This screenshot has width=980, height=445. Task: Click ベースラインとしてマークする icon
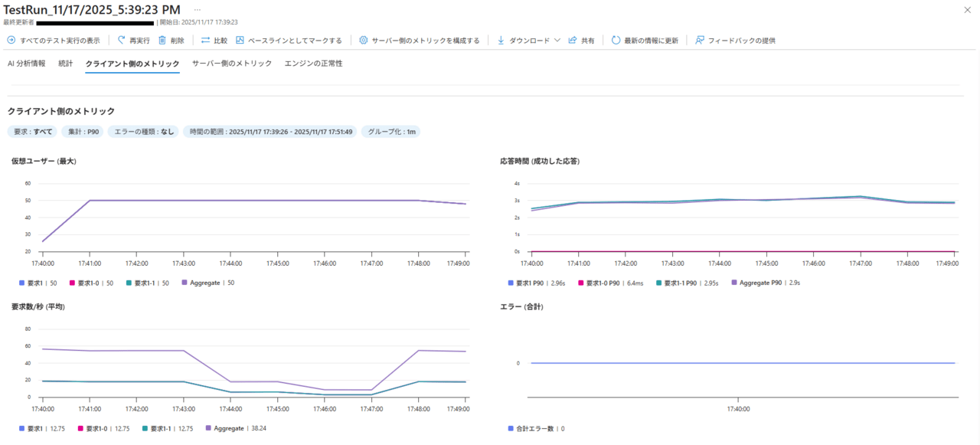pos(240,40)
